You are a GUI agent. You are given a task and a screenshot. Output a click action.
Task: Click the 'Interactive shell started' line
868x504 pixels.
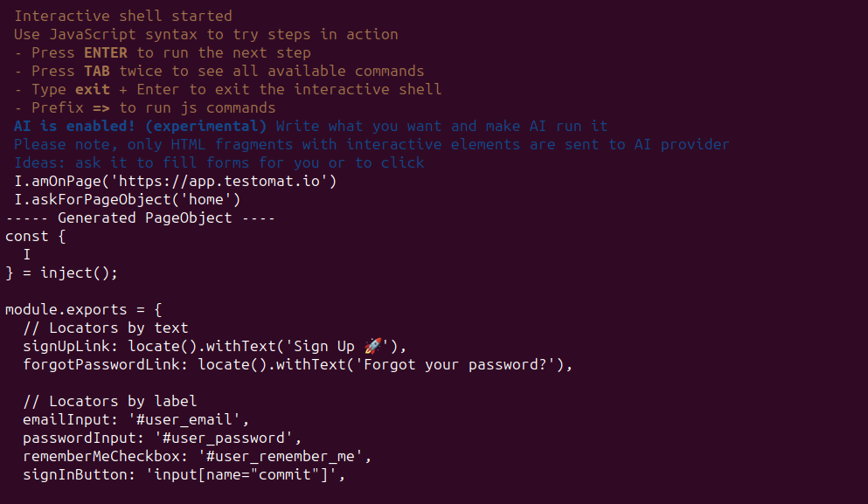(123, 16)
